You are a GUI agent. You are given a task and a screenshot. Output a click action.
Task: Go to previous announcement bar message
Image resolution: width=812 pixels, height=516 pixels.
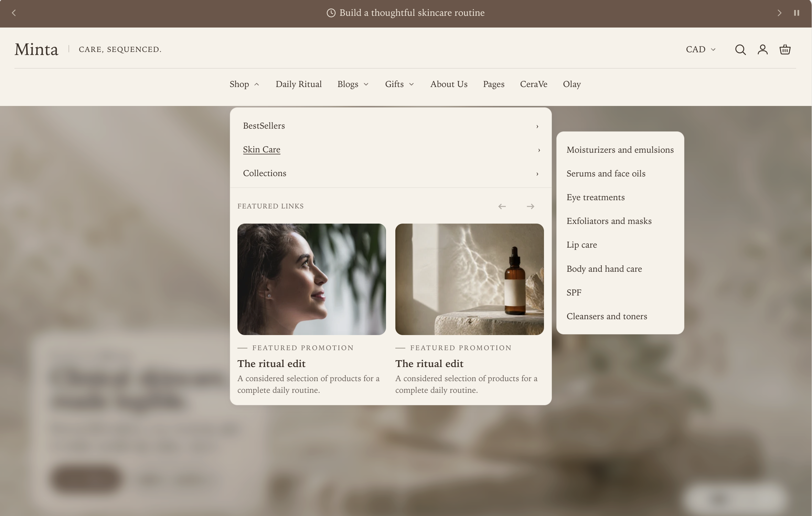14,13
